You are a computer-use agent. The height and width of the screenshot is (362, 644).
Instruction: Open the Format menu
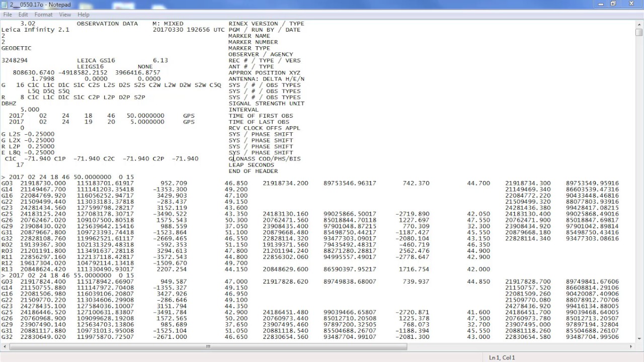[43, 15]
